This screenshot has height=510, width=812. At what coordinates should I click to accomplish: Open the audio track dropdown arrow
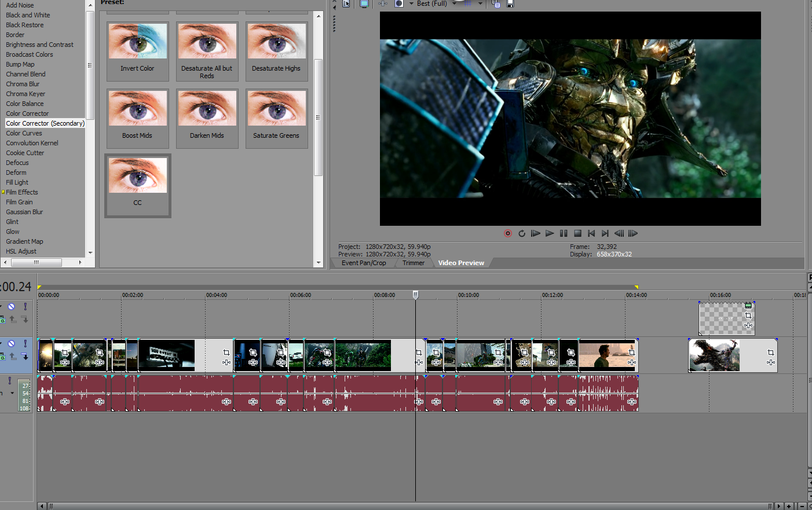click(x=12, y=394)
